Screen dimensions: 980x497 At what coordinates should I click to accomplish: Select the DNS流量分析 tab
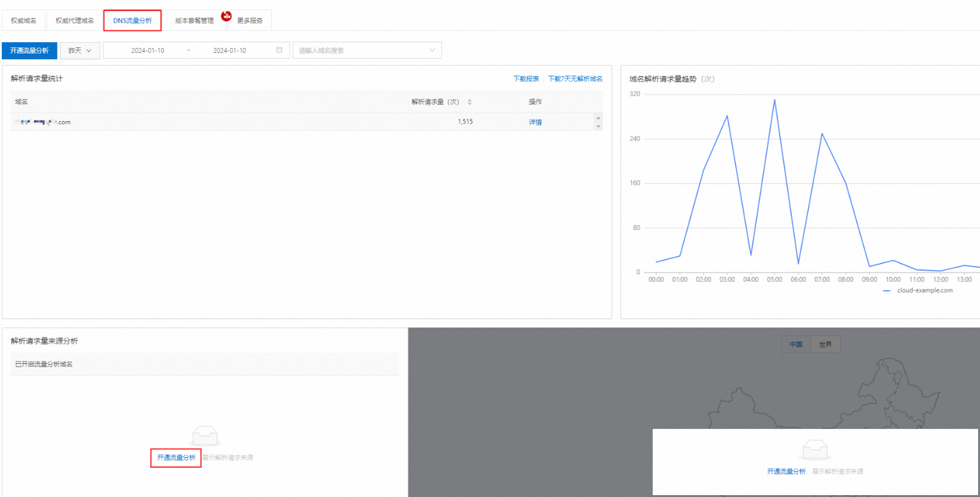[132, 20]
